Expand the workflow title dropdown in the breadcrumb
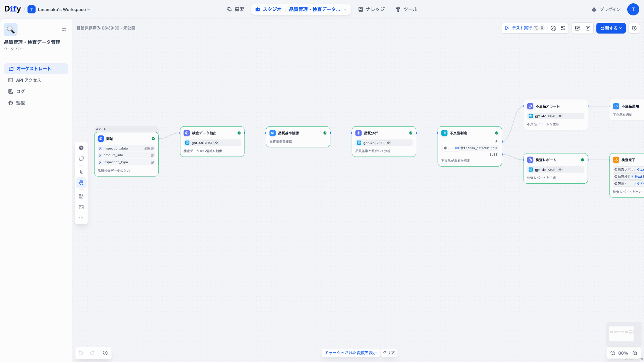 coord(345,9)
